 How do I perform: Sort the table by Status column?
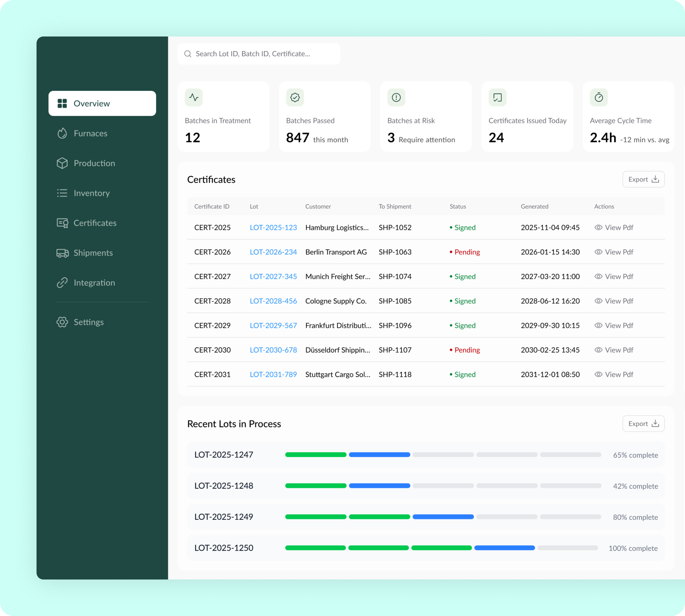click(458, 206)
